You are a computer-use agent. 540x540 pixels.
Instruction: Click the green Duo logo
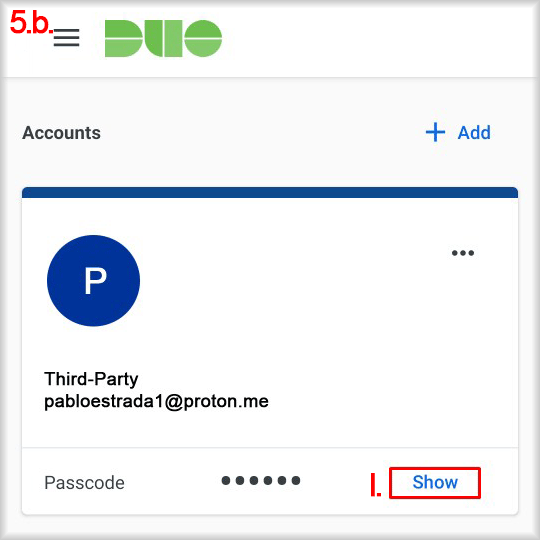click(x=163, y=38)
